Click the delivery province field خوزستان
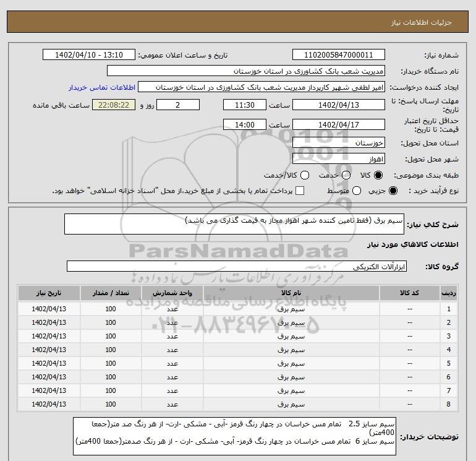 coord(339,142)
